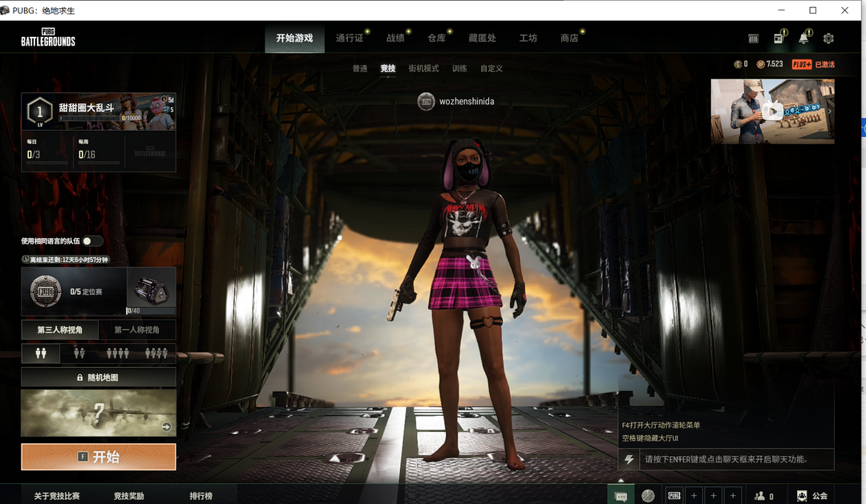Open the 排行榜 leaderboard link
This screenshot has height=504, width=866.
[x=200, y=496]
